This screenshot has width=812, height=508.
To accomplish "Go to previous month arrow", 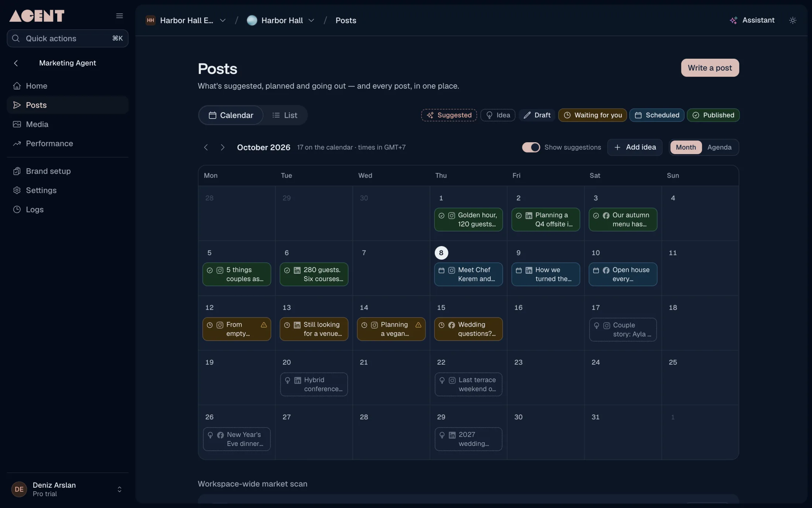I will 206,147.
